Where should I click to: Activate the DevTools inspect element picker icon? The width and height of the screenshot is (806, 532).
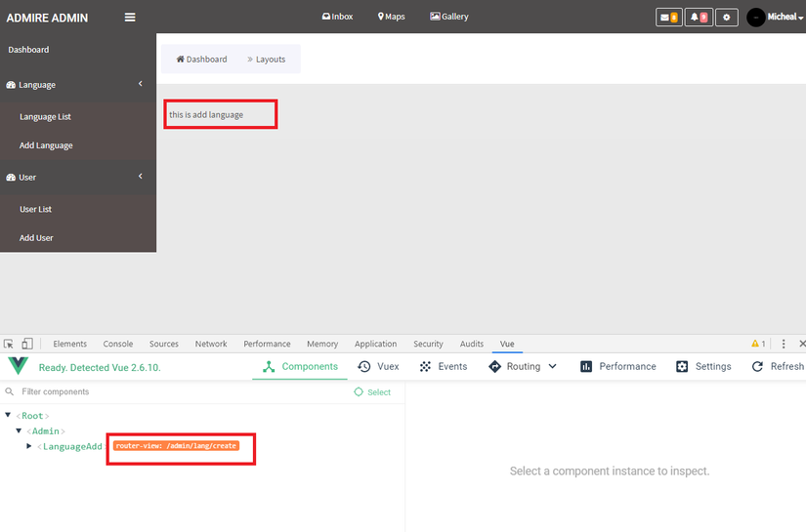point(9,344)
